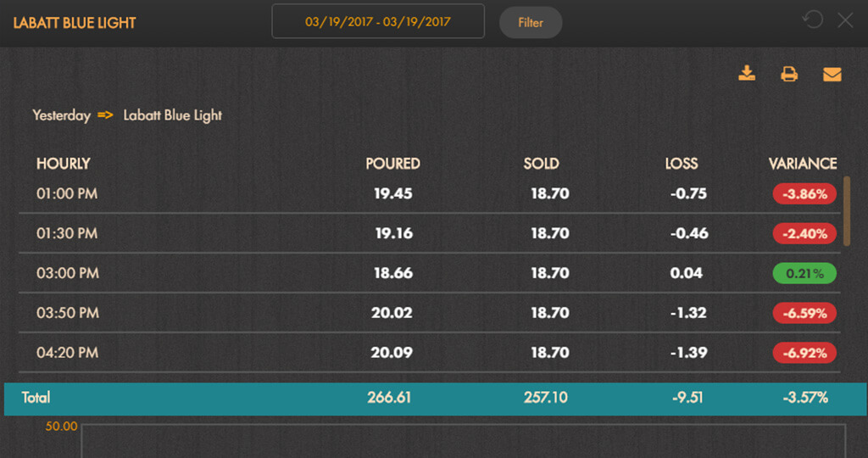This screenshot has width=868, height=458.
Task: Click the HOURLY column header
Action: 63,164
